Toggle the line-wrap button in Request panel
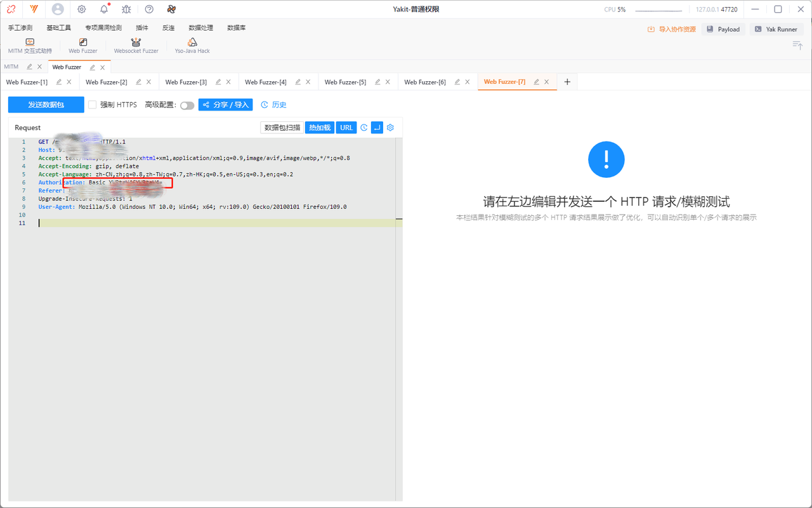 (377, 128)
